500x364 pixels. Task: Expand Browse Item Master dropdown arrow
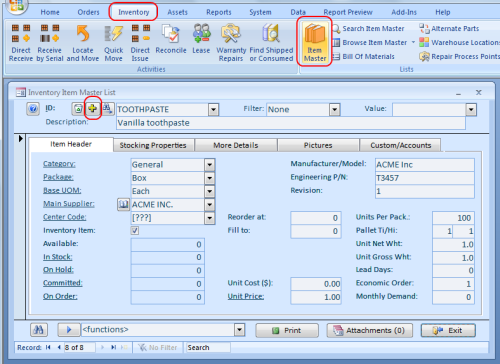point(413,42)
